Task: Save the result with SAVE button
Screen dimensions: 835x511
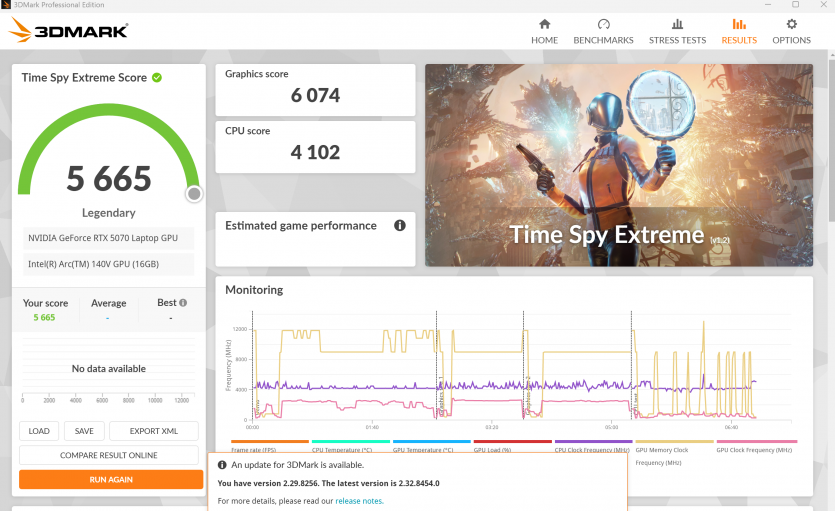Action: 84,431
